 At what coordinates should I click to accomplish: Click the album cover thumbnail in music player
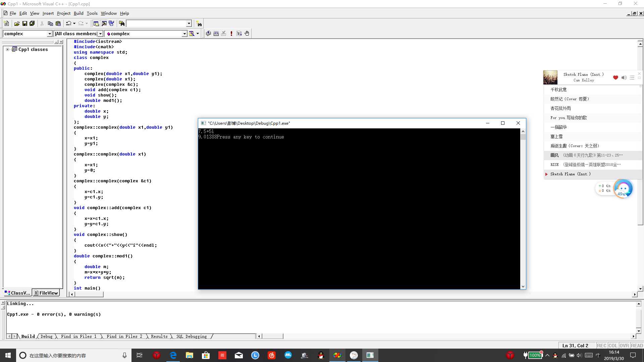click(550, 77)
